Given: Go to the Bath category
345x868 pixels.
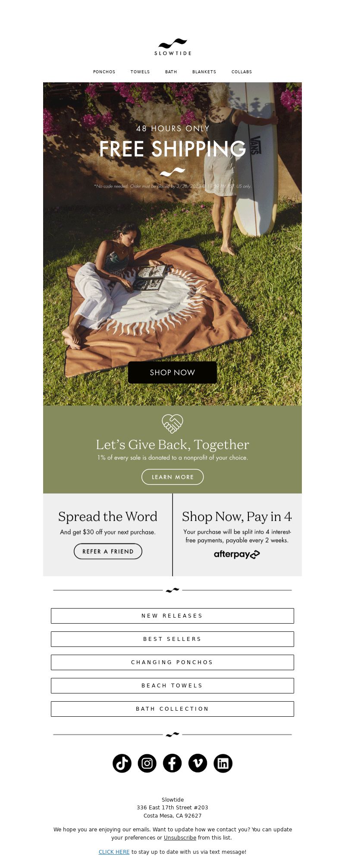Looking at the screenshot, I should coord(171,72).
